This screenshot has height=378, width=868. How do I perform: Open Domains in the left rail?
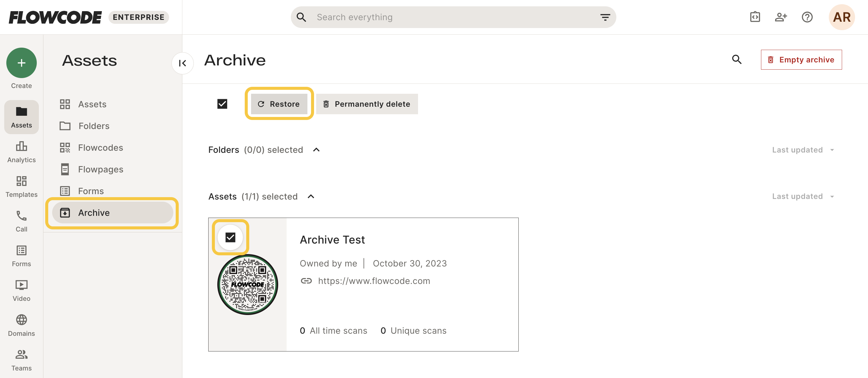click(21, 326)
